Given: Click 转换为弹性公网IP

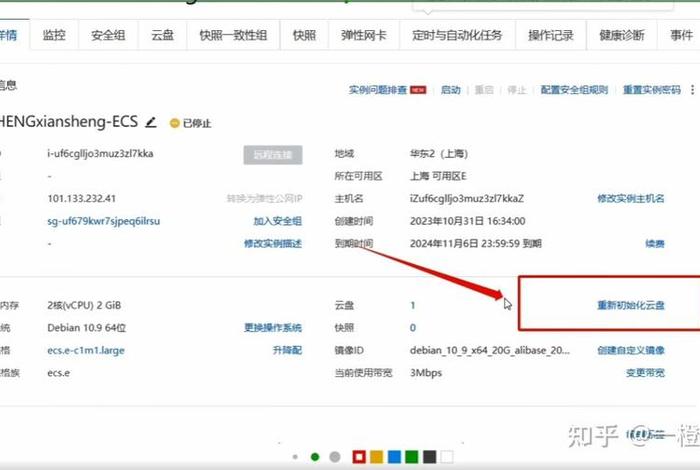Looking at the screenshot, I should 264,199.
